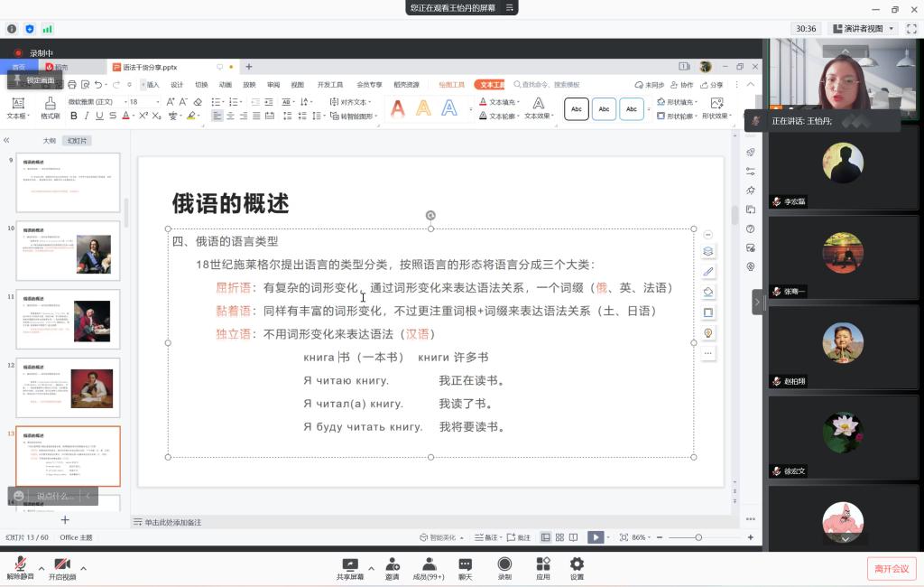Toggle bold formatting in the ribbon

(x=74, y=116)
